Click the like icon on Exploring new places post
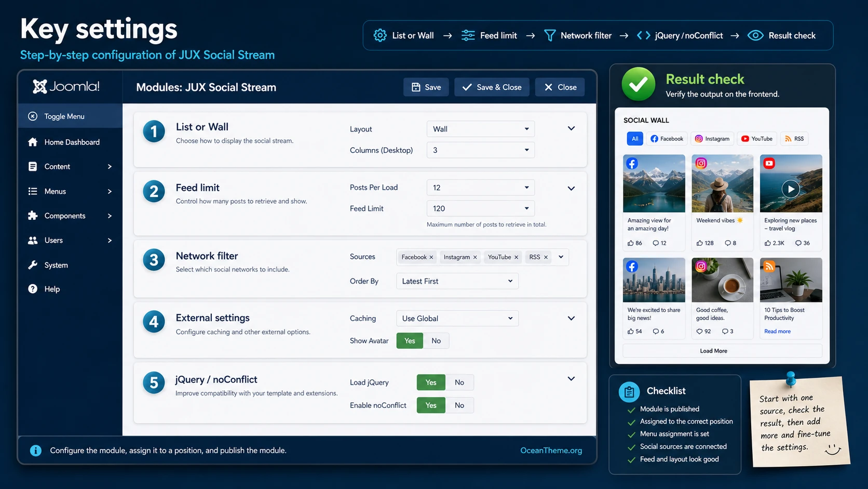Screen dimensions: 868x489 (x=768, y=243)
